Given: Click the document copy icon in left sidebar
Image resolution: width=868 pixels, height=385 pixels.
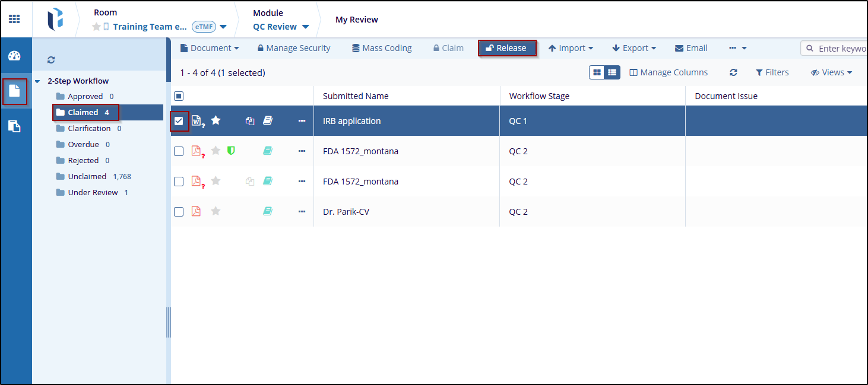Looking at the screenshot, I should tap(14, 126).
